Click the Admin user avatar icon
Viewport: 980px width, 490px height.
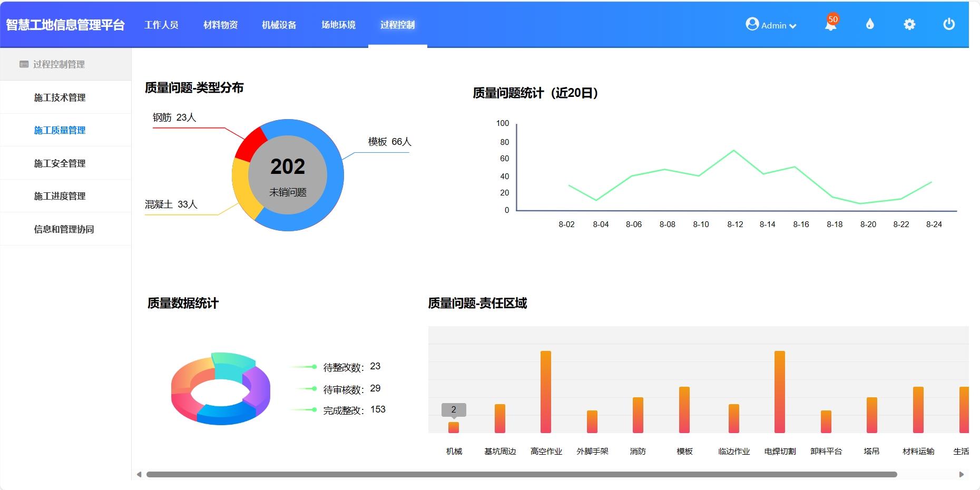tap(752, 24)
